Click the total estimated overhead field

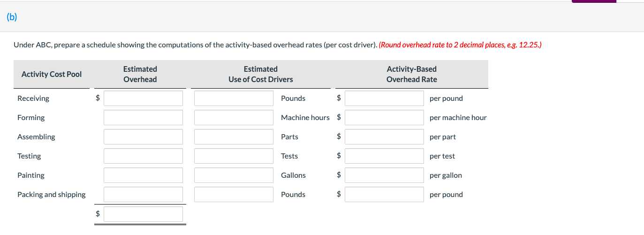[143, 214]
